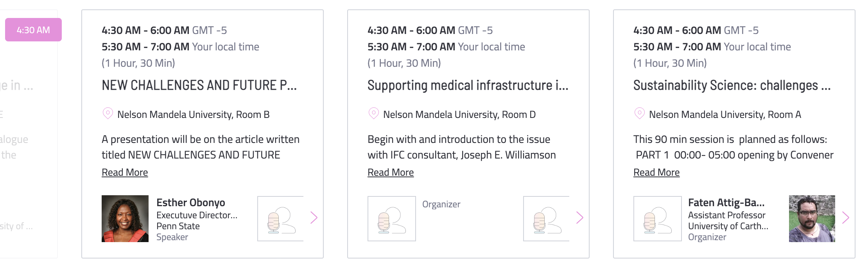Open the Supporting medical infrastructure i... session title
Image resolution: width=868 pixels, height=271 pixels.
(468, 85)
